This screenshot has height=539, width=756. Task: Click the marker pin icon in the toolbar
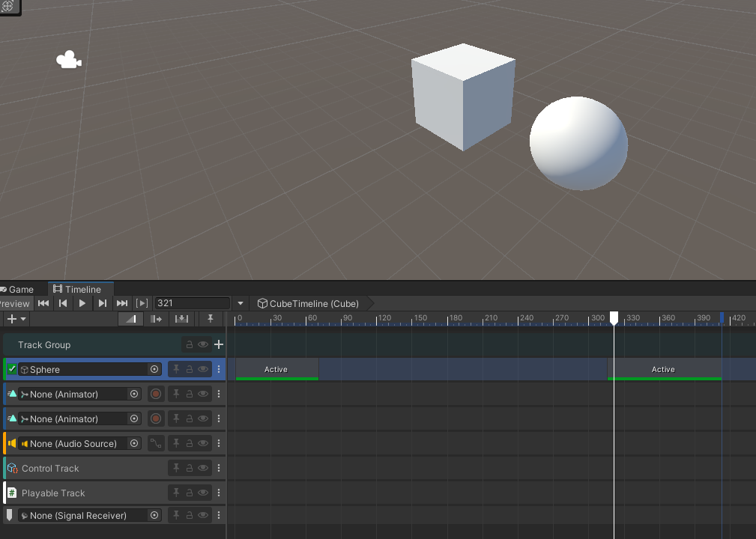coord(211,319)
